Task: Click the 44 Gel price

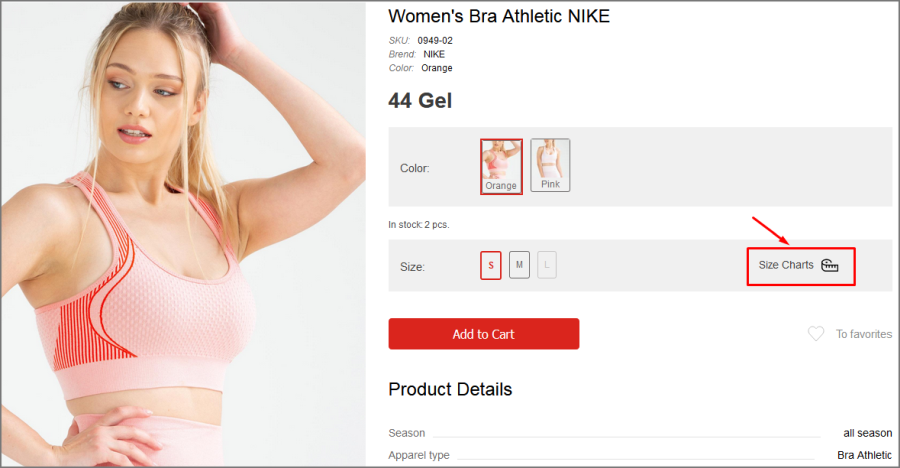Action: 420,100
